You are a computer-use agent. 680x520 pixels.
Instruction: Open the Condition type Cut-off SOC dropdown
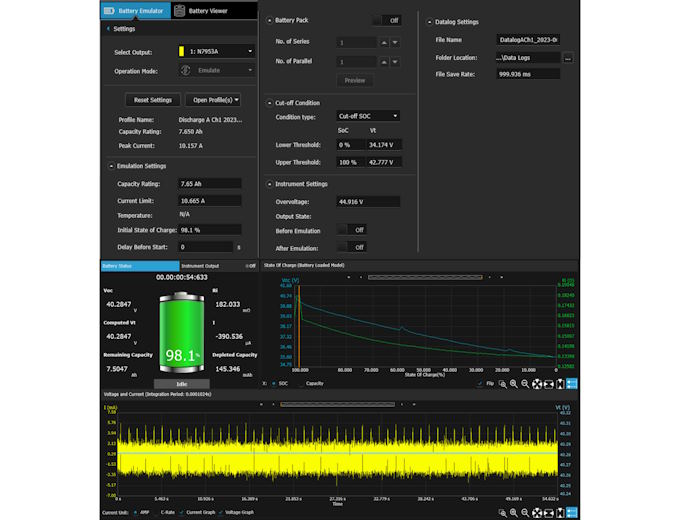(368, 116)
